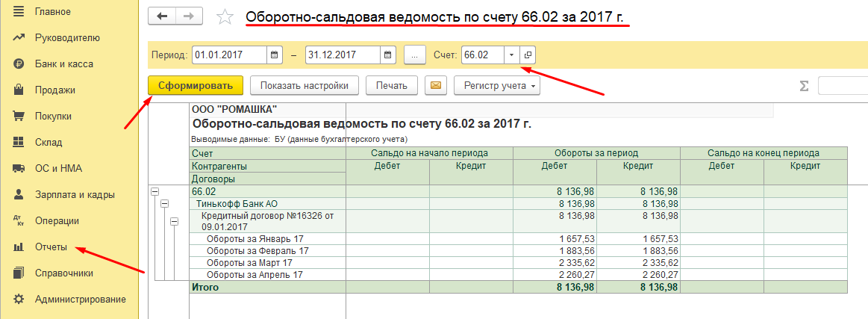
Task: Open Справочники menu section
Action: pyautogui.click(x=63, y=273)
